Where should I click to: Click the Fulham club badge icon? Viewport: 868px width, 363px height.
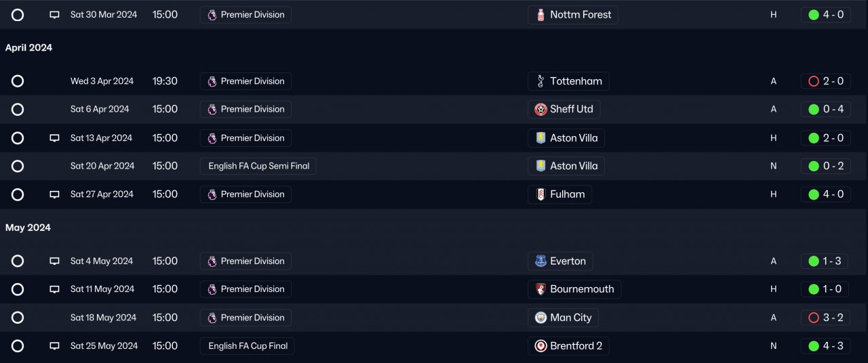[x=540, y=194]
